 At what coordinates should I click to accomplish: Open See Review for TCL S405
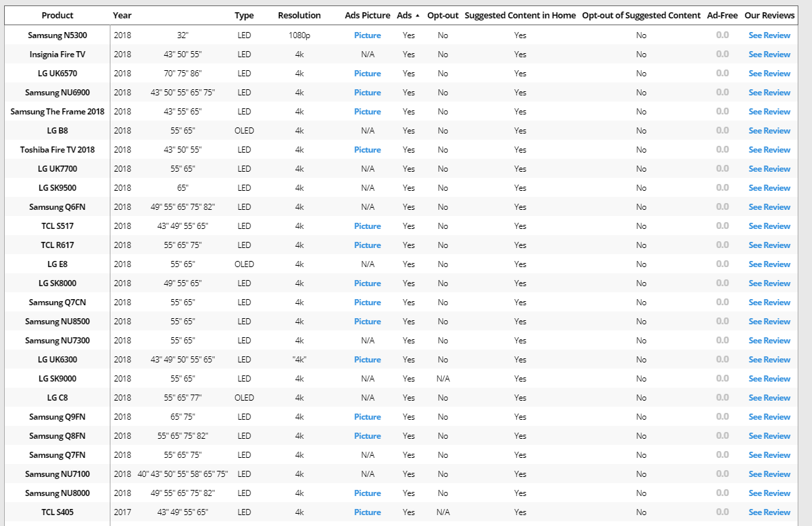pyautogui.click(x=769, y=512)
